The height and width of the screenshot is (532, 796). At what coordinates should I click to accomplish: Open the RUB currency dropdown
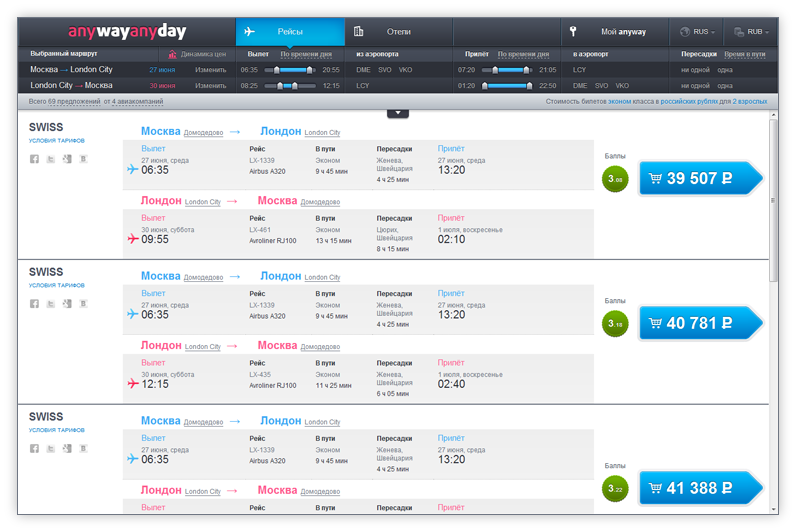[x=752, y=31]
